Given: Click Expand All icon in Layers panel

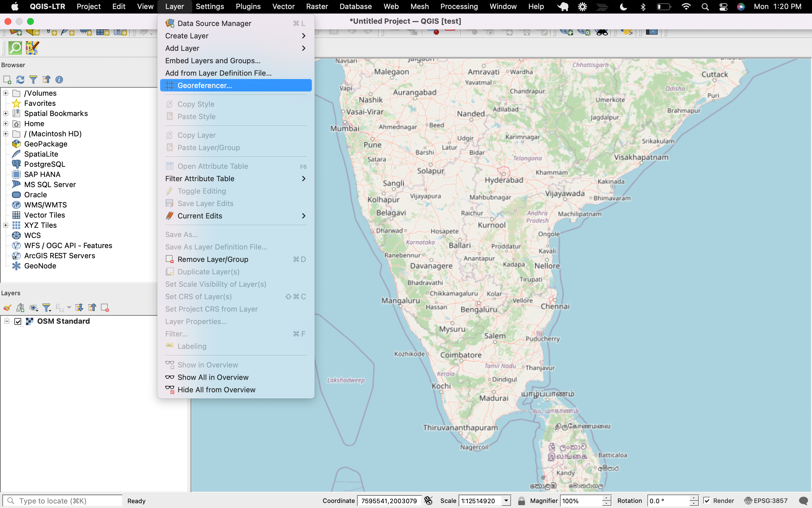Looking at the screenshot, I should click(79, 307).
